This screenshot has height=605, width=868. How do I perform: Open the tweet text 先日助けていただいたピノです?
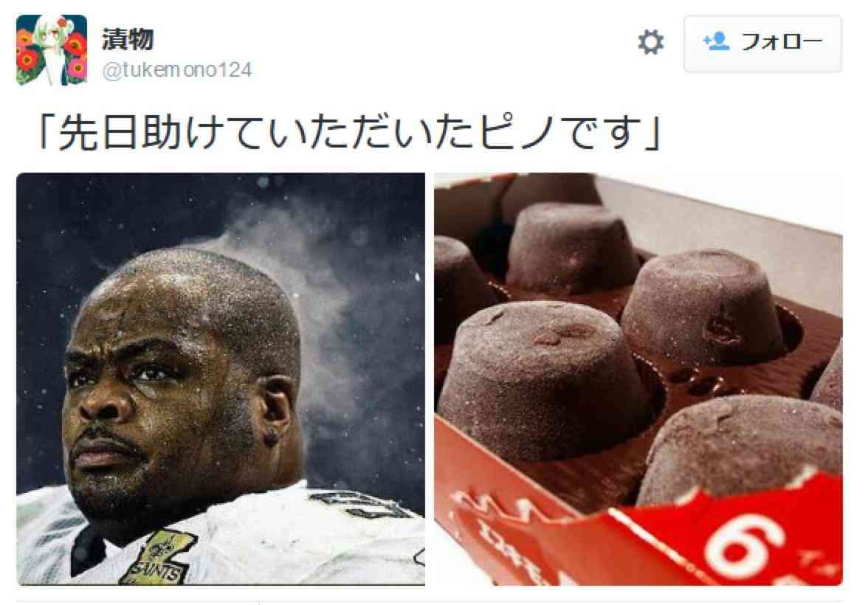coord(350,133)
